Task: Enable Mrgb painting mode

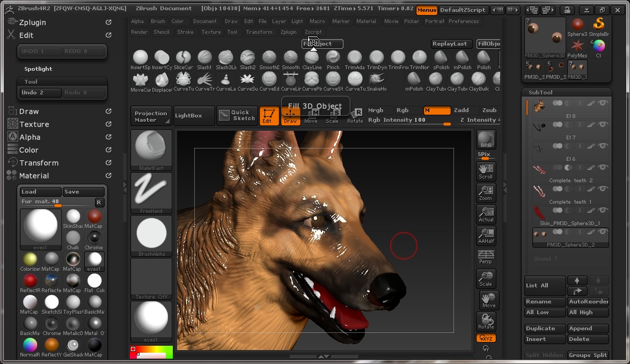Action: pos(376,110)
